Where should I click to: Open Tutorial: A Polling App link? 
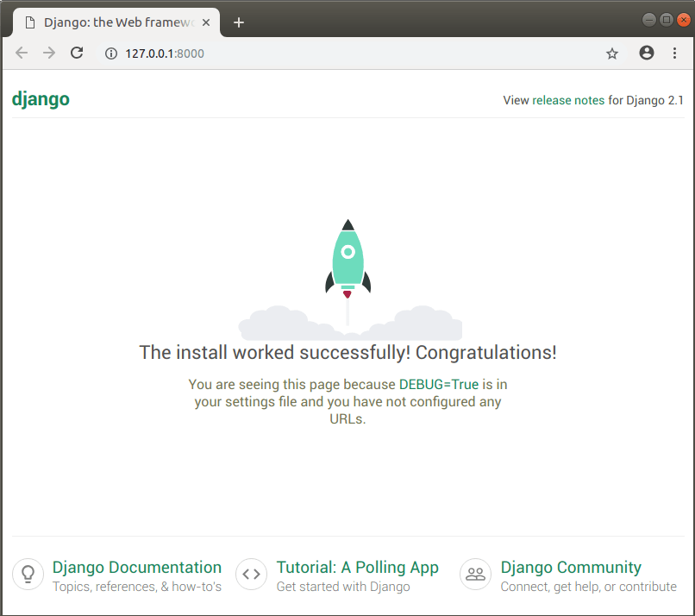coord(357,567)
